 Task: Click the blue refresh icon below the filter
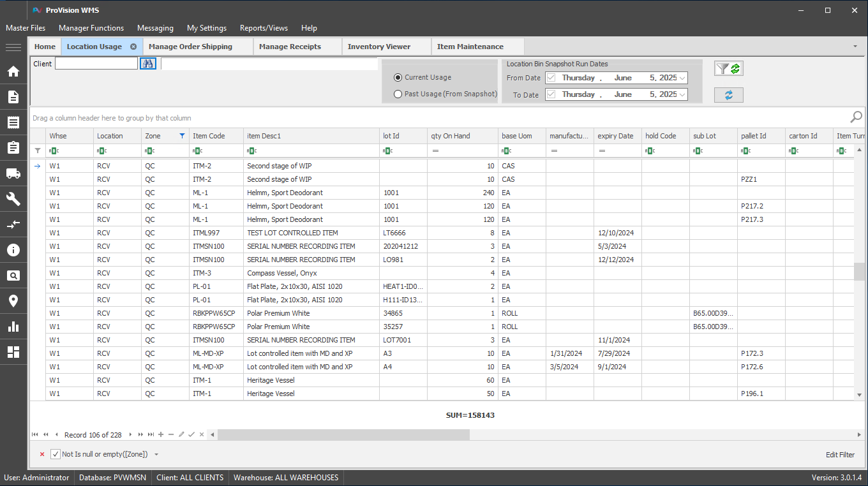[x=728, y=94]
